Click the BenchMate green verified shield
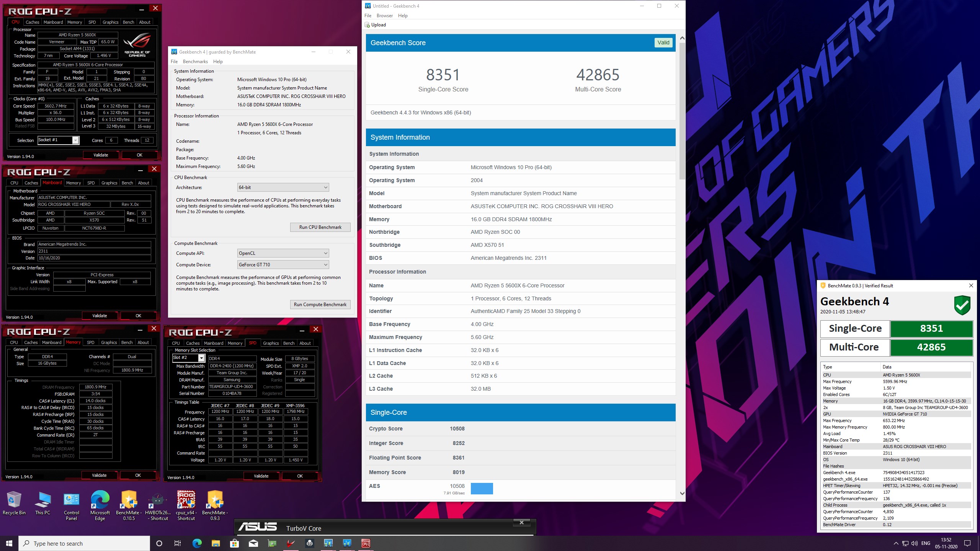 (x=962, y=305)
